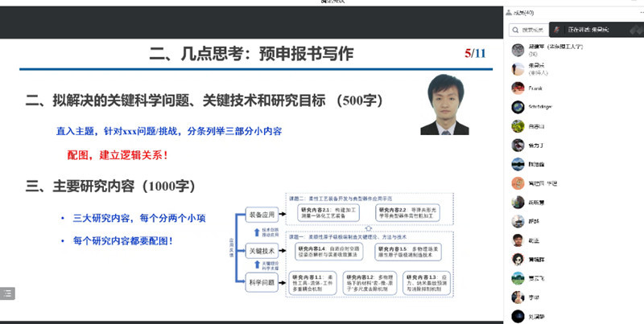This screenshot has height=324, width=644.
Task: Click the host participant's avatar
Action: pyautogui.click(x=518, y=69)
